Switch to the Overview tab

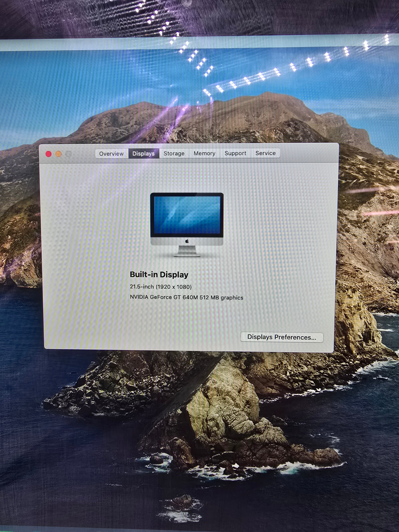[112, 154]
